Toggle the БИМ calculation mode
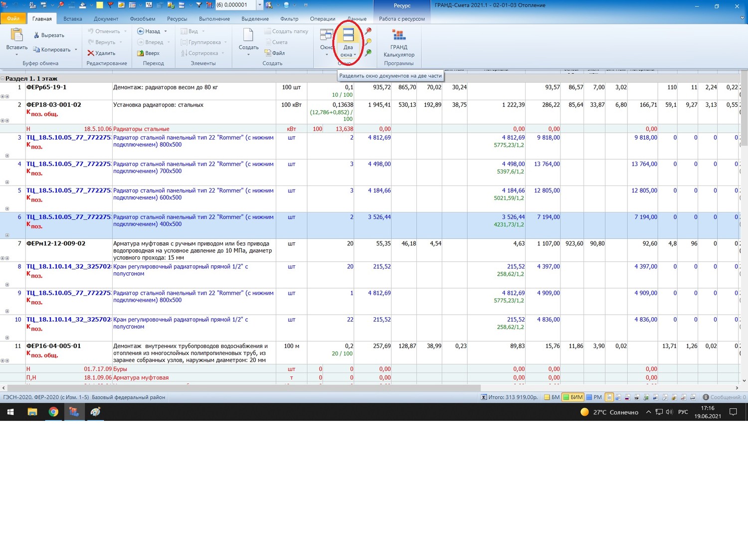The image size is (748, 560). click(x=572, y=397)
